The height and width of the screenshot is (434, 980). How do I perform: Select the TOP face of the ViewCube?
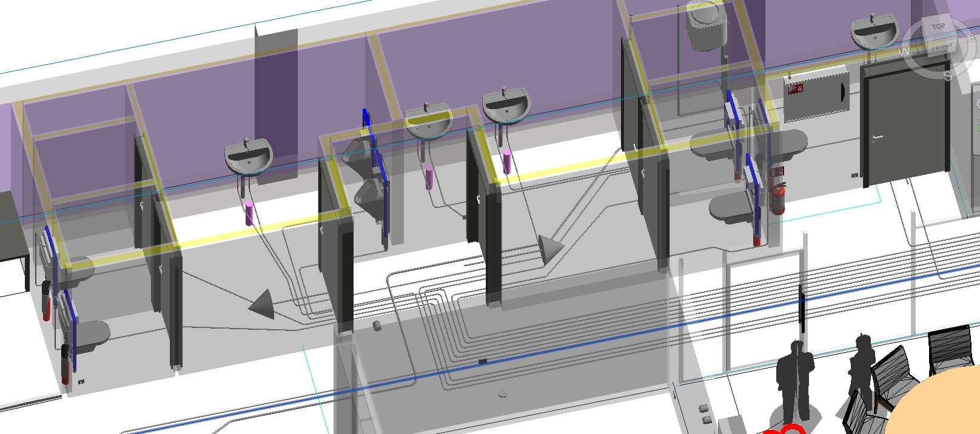(x=938, y=28)
